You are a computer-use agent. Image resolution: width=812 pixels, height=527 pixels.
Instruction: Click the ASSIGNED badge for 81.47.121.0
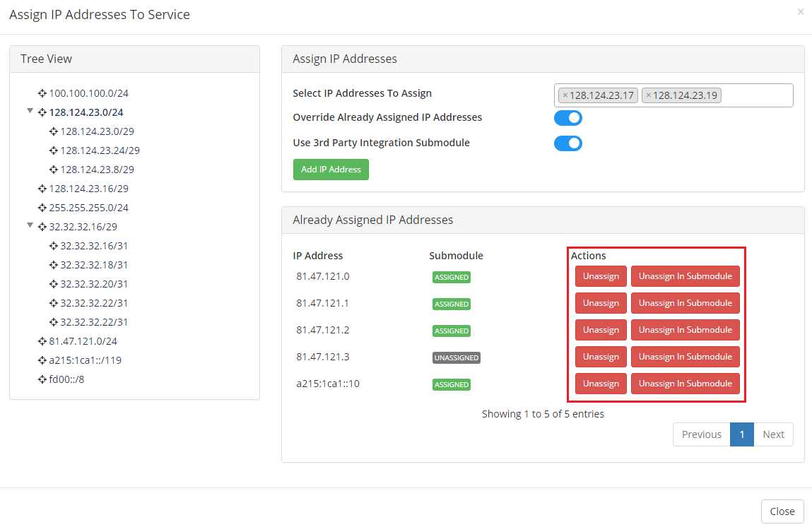tap(452, 277)
